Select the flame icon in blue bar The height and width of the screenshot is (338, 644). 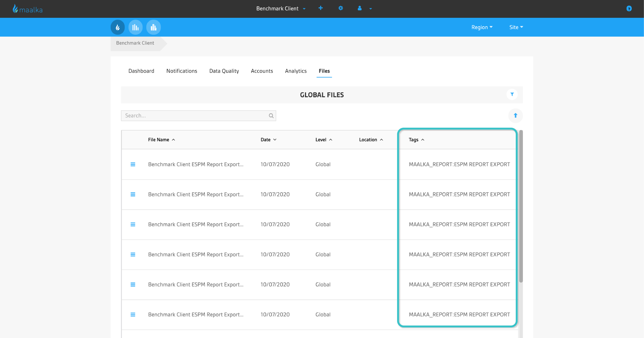[118, 27]
